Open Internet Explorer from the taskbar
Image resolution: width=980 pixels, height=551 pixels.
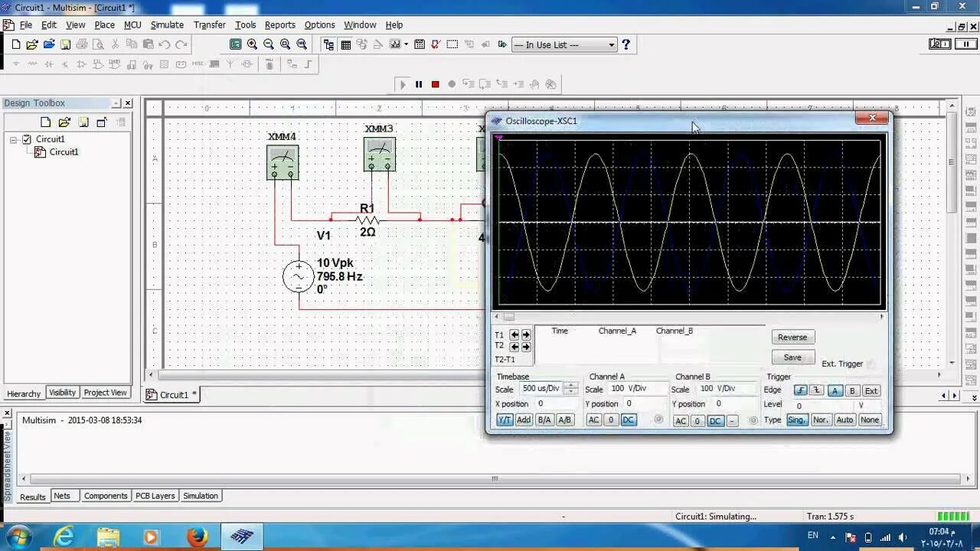coord(63,536)
